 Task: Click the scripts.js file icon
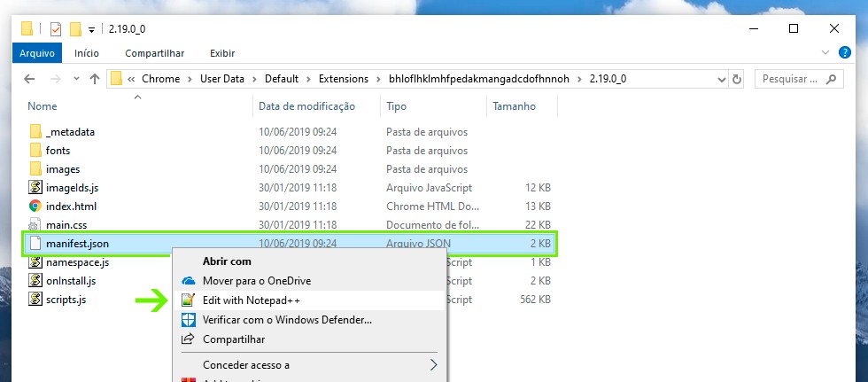pos(35,300)
